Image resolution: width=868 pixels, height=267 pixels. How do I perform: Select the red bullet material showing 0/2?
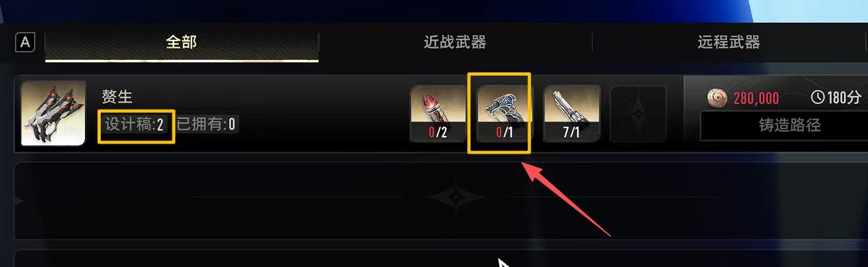pos(438,113)
